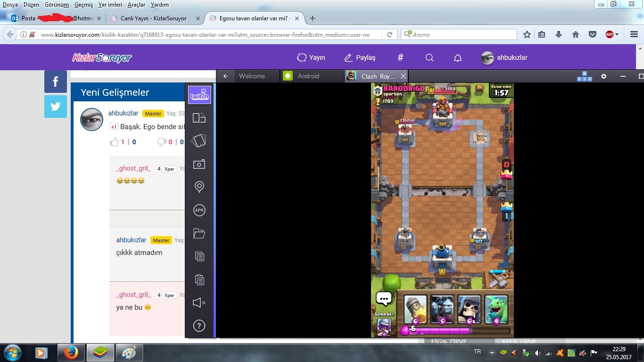Image resolution: width=644 pixels, height=362 pixels.
Task: Open the notifications bell
Action: point(457,58)
